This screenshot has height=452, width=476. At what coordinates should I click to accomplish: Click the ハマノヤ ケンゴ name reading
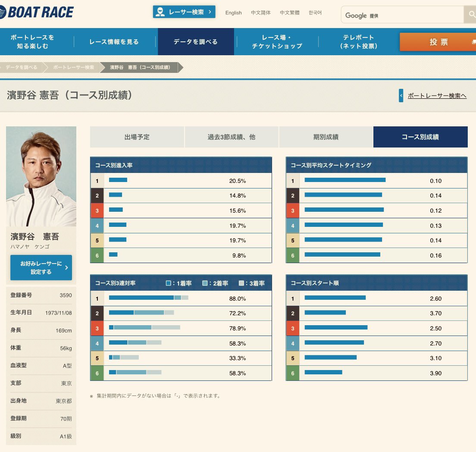pos(30,247)
